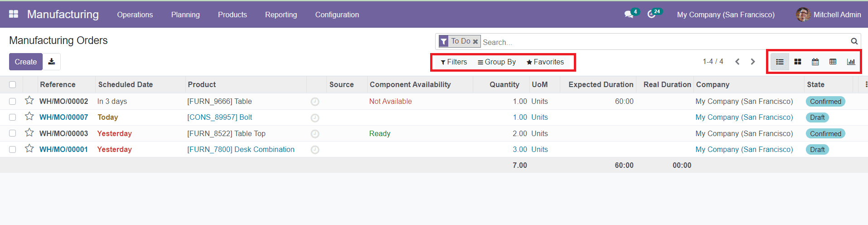Open the conversations messages icon

(629, 15)
